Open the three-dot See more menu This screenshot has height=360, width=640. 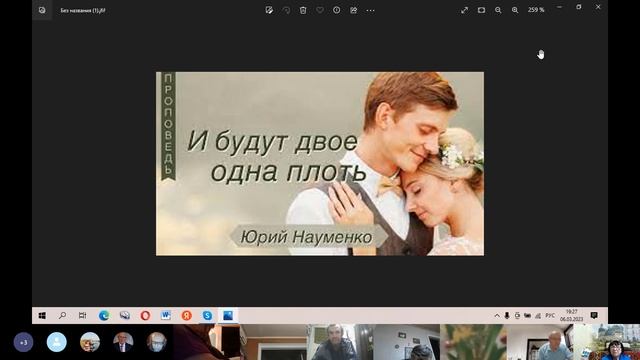[x=370, y=10]
